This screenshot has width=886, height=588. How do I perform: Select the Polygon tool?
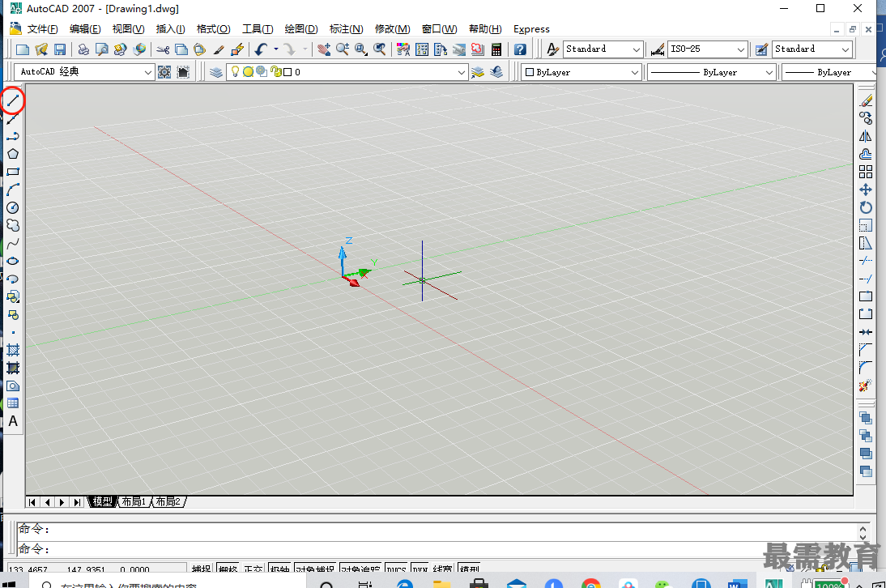pyautogui.click(x=13, y=154)
